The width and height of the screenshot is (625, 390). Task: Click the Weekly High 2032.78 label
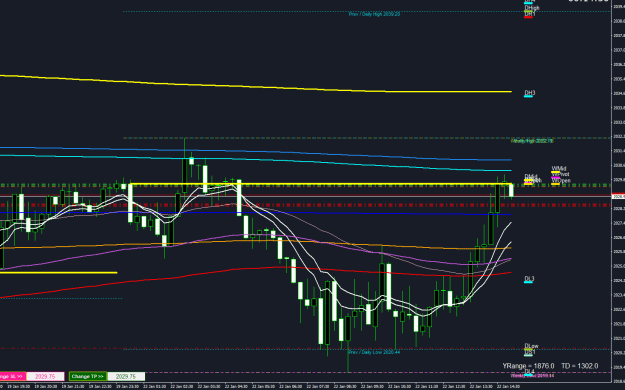click(532, 141)
